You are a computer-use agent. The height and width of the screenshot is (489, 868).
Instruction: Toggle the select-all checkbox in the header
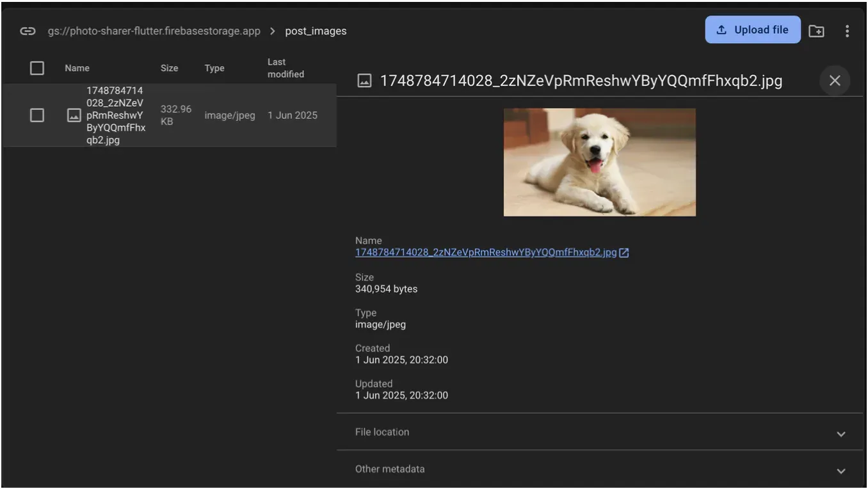(37, 68)
